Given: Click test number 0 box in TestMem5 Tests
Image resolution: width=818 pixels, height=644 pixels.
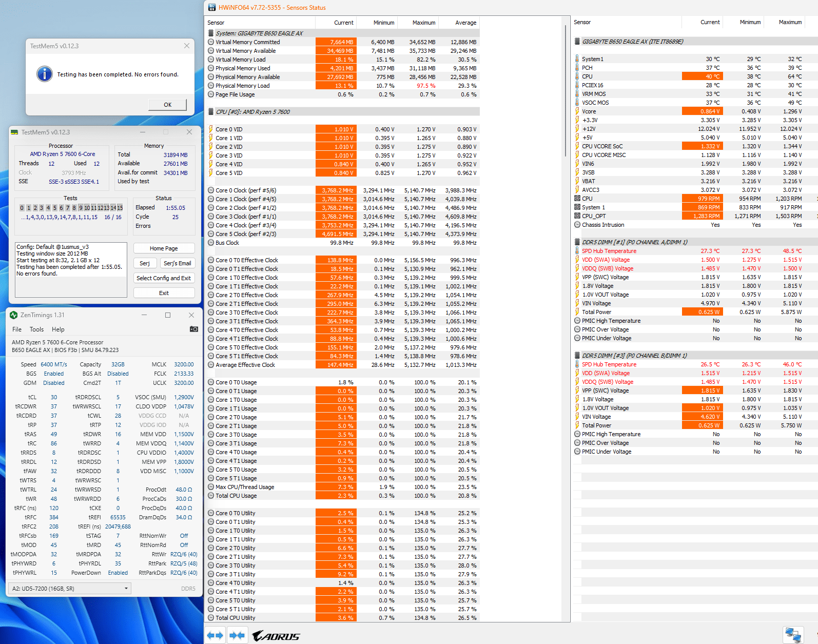Looking at the screenshot, I should pos(22,208).
